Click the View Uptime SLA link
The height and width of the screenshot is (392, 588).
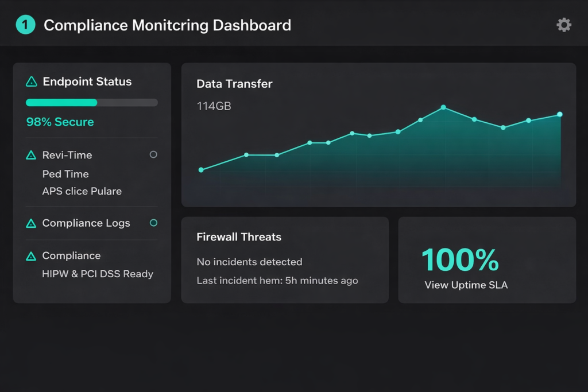[466, 285]
